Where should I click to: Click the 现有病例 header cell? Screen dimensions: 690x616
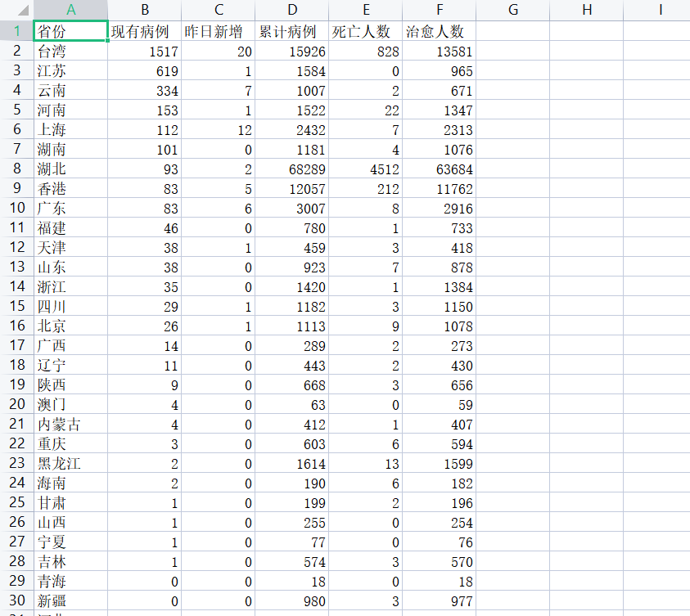(x=145, y=31)
